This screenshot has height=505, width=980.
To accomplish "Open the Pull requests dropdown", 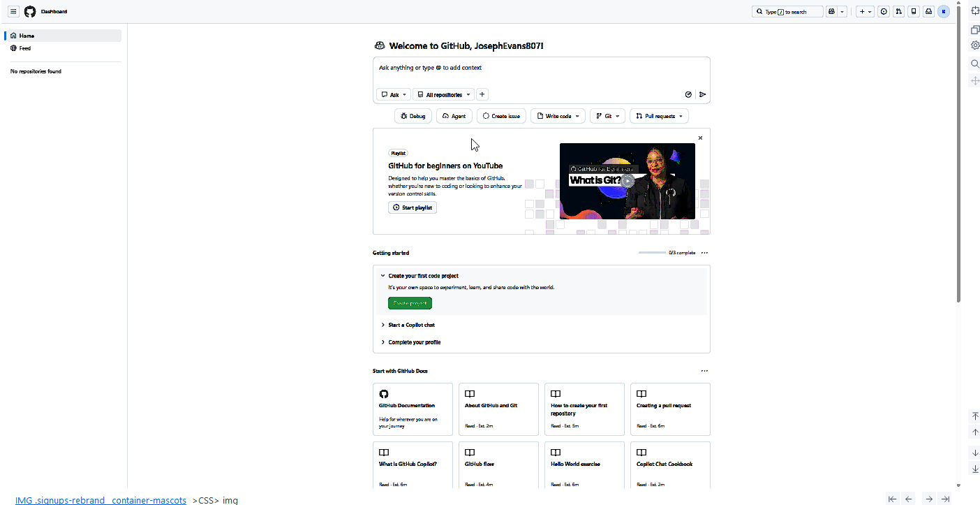I will (x=659, y=116).
